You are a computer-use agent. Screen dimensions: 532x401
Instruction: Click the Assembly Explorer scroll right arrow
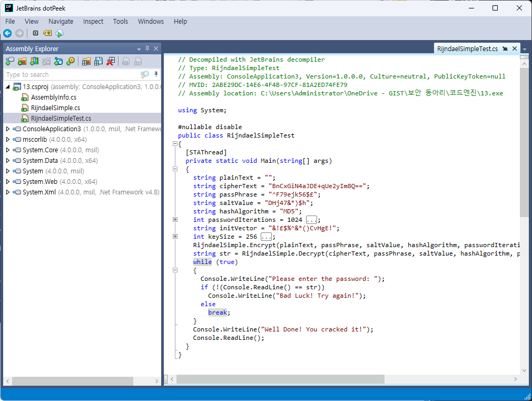[x=156, y=381]
